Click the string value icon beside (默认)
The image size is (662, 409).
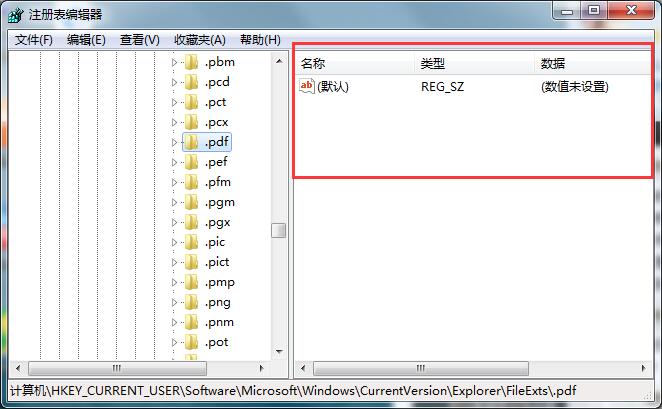pyautogui.click(x=307, y=87)
